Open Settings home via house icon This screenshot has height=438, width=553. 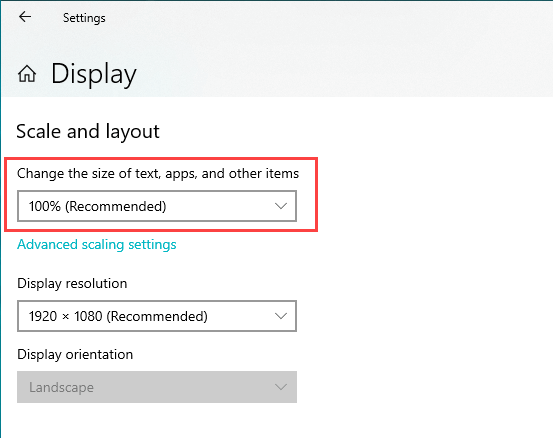(27, 74)
